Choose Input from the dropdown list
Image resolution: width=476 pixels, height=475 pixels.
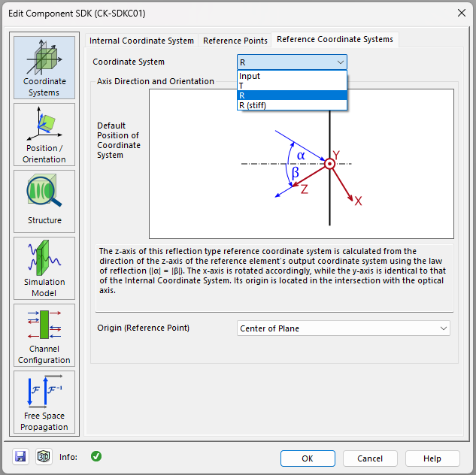coord(292,76)
